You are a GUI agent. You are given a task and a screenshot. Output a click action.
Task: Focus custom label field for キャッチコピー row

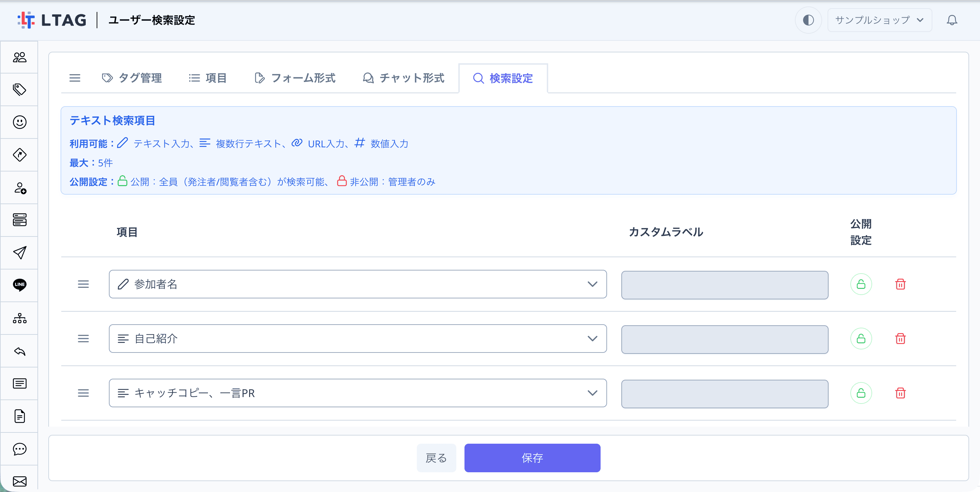click(725, 394)
